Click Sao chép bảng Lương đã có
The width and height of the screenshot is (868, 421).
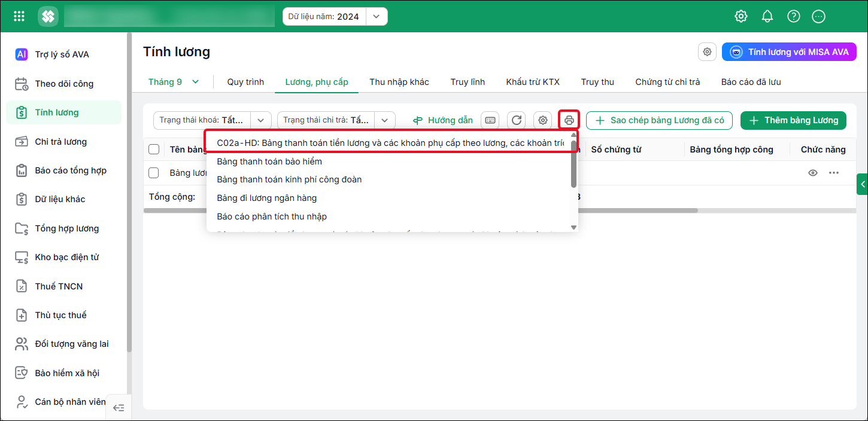point(660,120)
